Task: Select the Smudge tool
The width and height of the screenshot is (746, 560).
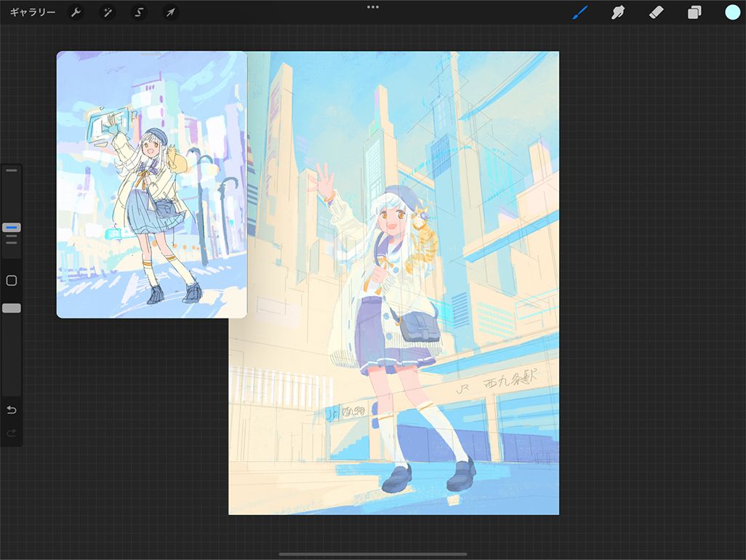Action: click(x=617, y=12)
